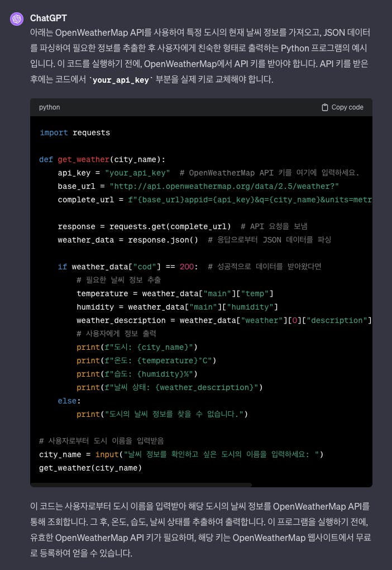The image size is (392, 570).
Task: Click 'weather_data = response.json()' line
Action: point(128,240)
